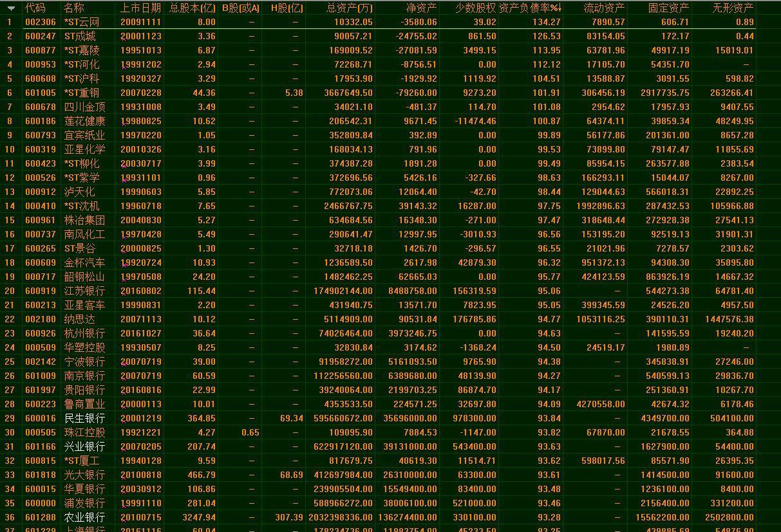Click the 总资产(万) column header
Image resolution: width=781 pixels, height=532 pixels.
350,8
